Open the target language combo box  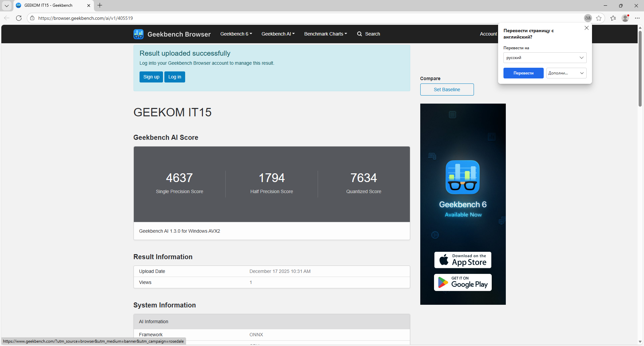545,58
